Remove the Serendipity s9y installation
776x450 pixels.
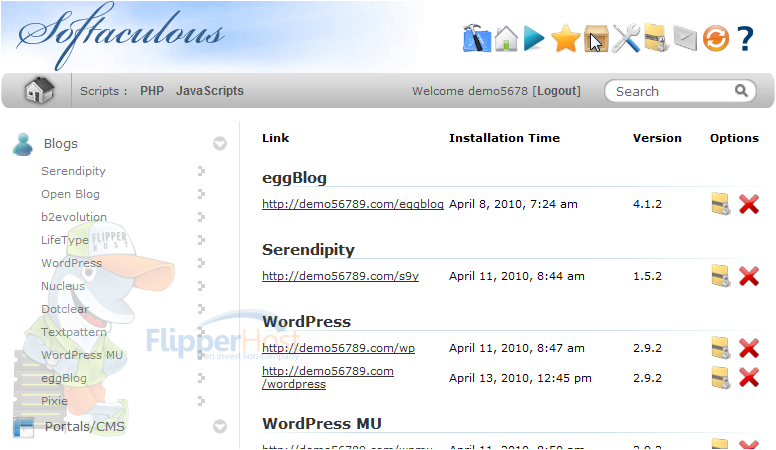tap(749, 276)
